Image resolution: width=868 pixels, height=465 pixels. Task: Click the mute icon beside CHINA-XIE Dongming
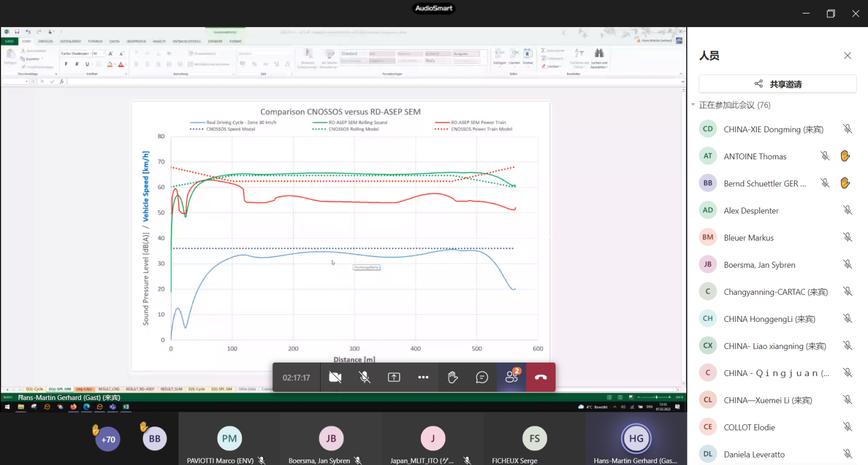point(847,129)
